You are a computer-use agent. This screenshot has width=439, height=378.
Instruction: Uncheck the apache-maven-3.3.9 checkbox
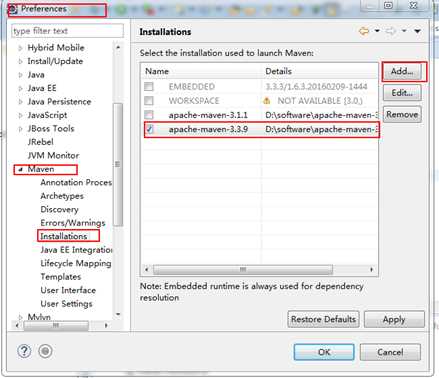[150, 129]
